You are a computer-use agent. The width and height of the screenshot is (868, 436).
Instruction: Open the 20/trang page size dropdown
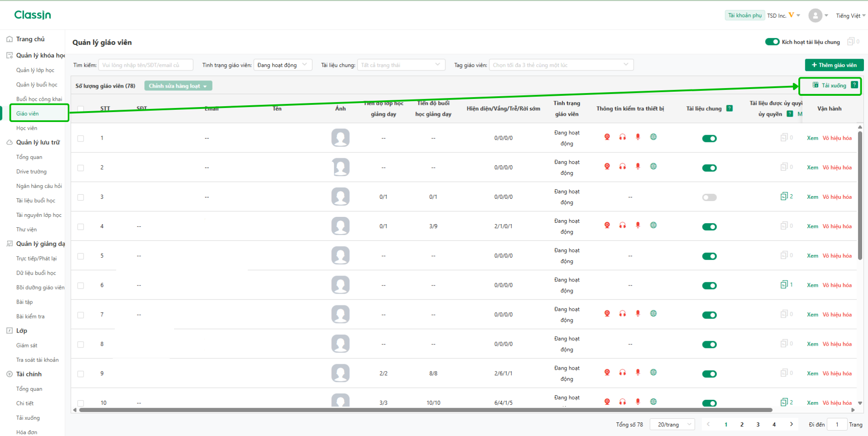672,425
